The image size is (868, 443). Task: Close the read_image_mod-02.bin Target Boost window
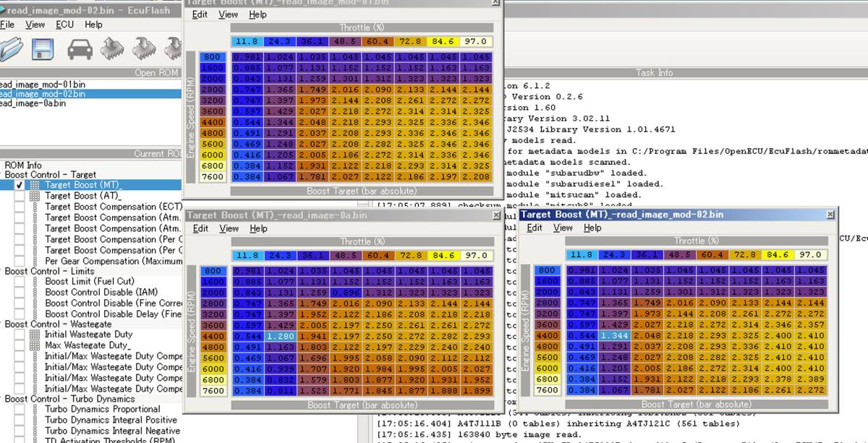click(x=830, y=215)
